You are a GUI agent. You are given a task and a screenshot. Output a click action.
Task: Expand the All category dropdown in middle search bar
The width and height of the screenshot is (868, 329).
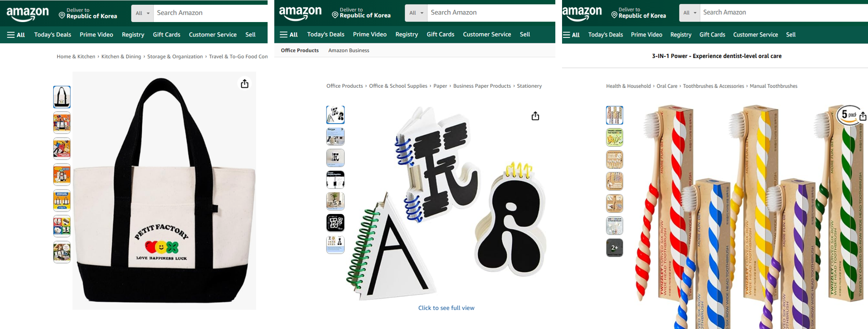(416, 12)
